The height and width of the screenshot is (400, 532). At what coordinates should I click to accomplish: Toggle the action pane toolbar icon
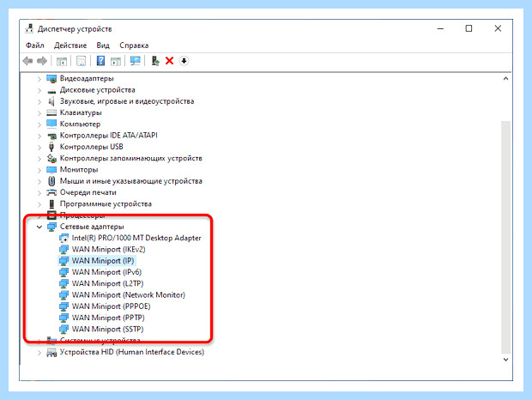coord(116,61)
